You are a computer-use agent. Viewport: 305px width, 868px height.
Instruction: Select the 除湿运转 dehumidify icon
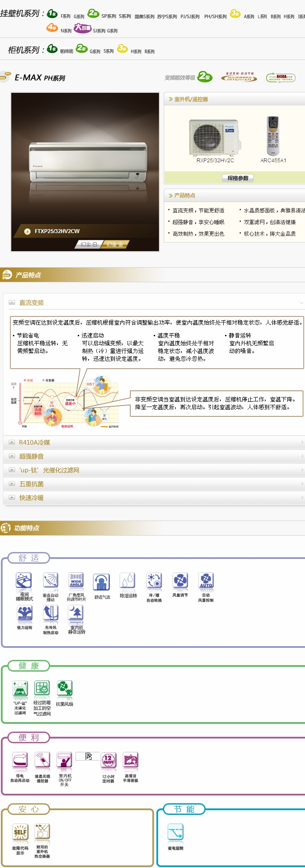click(128, 581)
